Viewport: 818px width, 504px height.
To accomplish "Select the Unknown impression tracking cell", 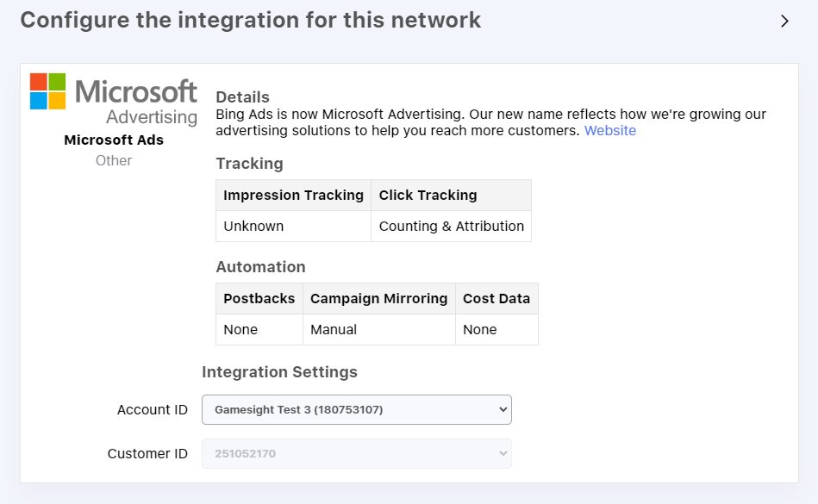I will click(253, 227).
